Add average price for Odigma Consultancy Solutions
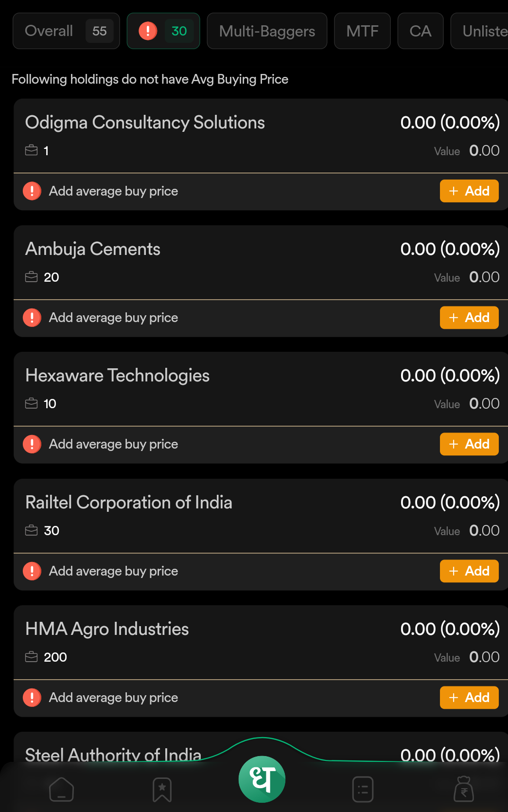This screenshot has height=812, width=508. coord(469,191)
